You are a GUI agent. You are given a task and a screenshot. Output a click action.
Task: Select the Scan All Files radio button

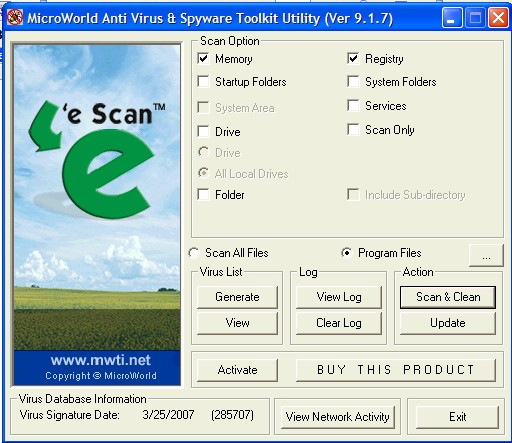[x=194, y=253]
